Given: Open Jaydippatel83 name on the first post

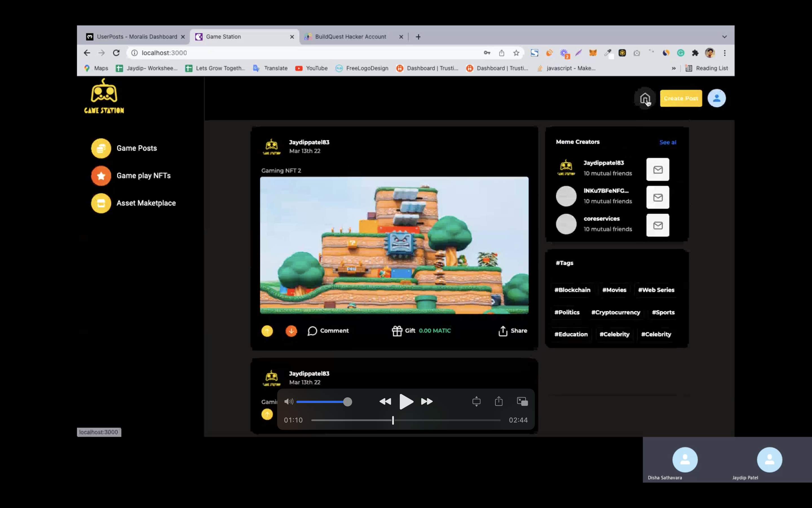Looking at the screenshot, I should pos(309,142).
